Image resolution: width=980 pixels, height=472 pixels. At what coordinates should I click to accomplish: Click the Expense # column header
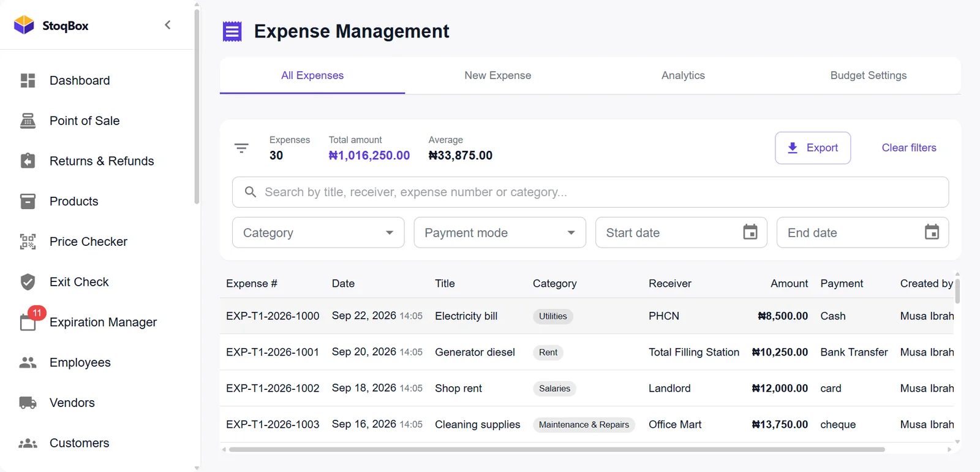252,283
